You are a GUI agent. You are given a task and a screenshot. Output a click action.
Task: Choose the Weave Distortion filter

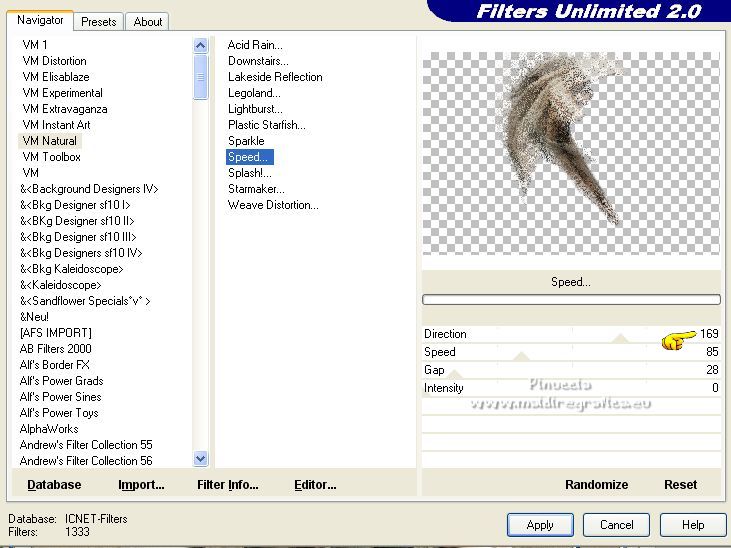[x=273, y=205]
